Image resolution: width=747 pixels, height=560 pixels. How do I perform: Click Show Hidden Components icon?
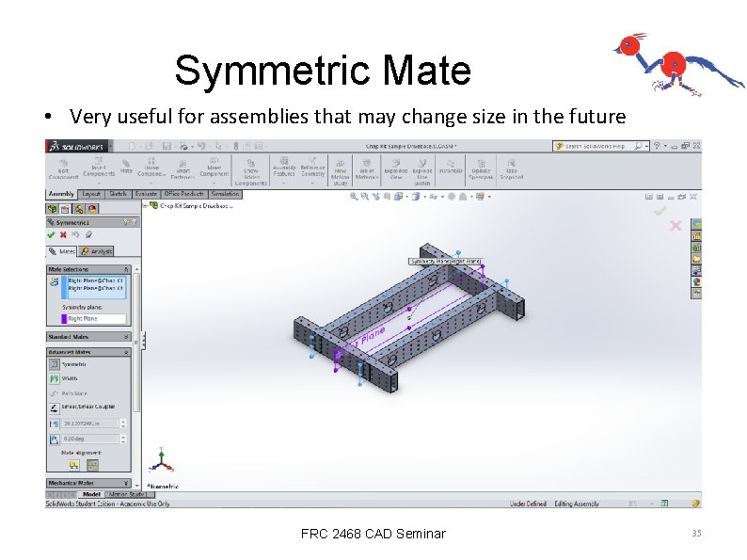(250, 163)
